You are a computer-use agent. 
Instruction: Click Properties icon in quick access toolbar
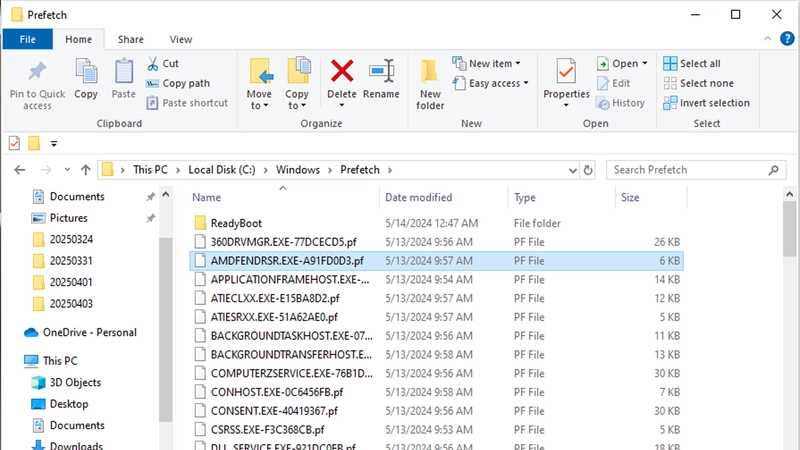pyautogui.click(x=14, y=143)
